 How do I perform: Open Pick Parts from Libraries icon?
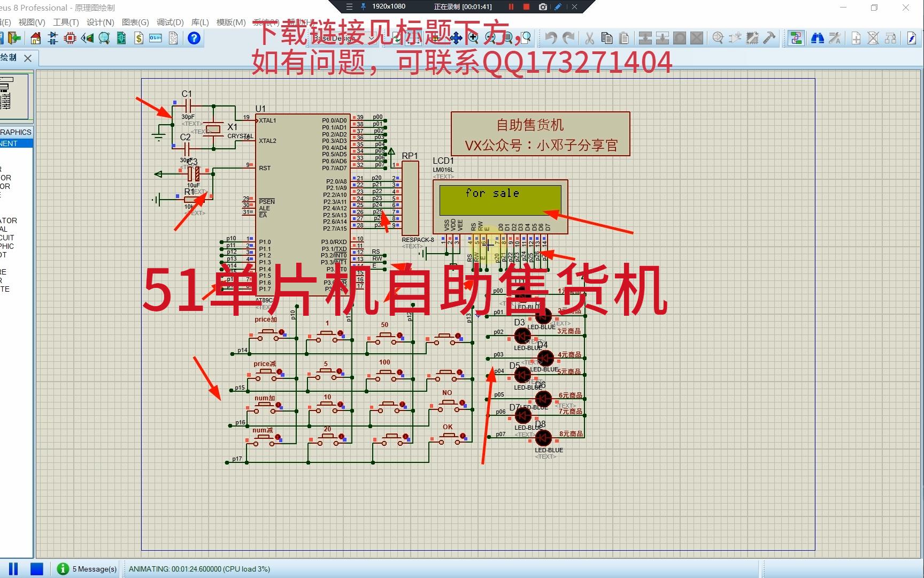[x=718, y=38]
